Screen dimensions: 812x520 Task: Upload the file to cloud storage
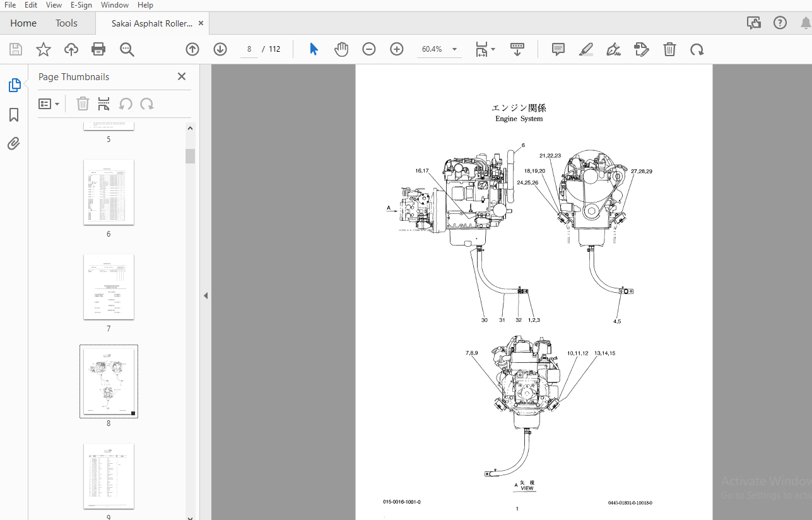[x=71, y=49]
